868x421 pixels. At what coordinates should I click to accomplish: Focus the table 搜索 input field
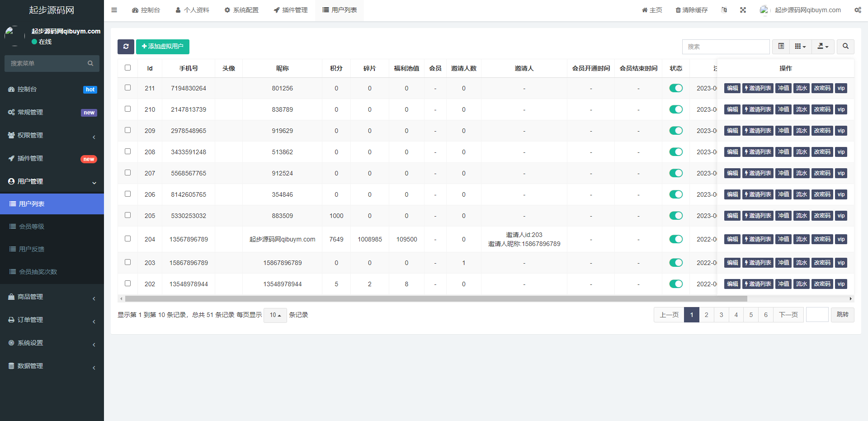coord(726,47)
